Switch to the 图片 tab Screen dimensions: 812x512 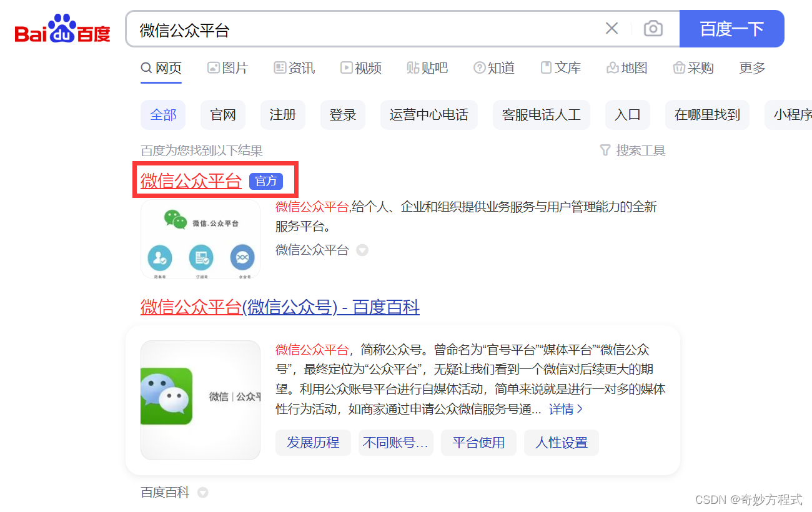[228, 68]
